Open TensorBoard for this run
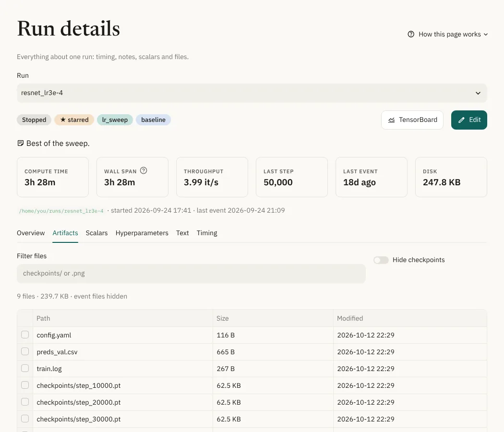Viewport: 504px width, 432px height. pos(412,120)
